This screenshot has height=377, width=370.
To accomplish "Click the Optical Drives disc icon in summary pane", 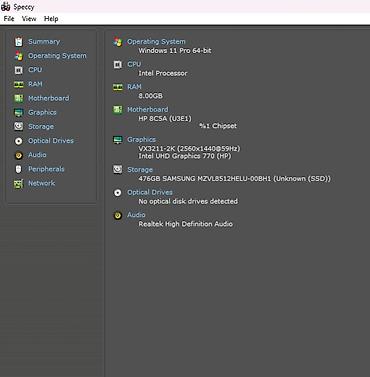I will click(118, 192).
